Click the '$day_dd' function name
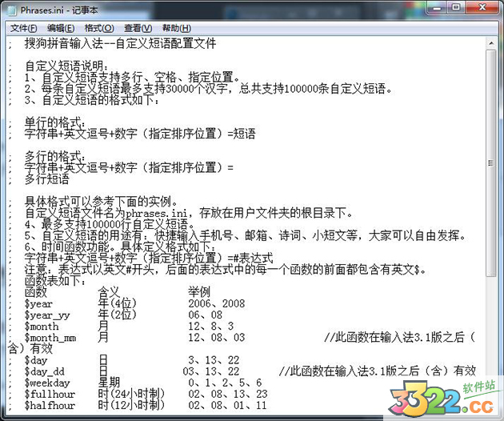The width and height of the screenshot is (504, 421). 45,371
